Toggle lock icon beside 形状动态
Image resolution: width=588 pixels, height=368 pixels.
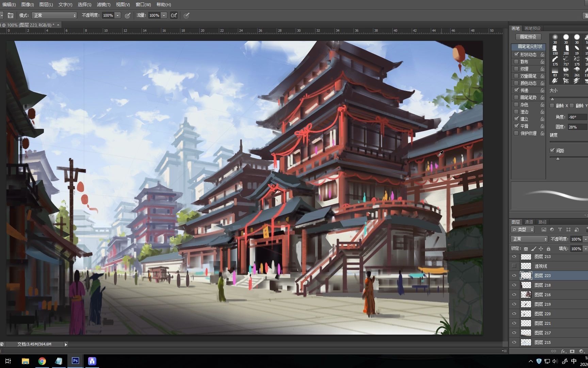tap(542, 55)
